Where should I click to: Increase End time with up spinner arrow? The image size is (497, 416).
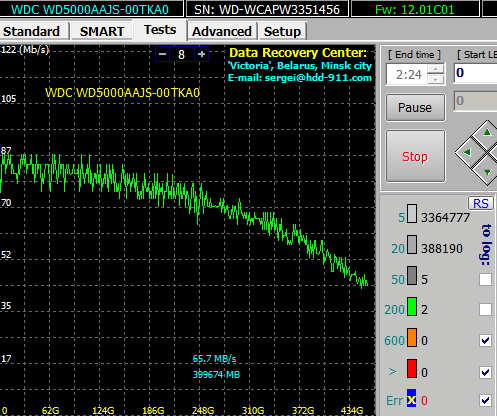pyautogui.click(x=436, y=69)
